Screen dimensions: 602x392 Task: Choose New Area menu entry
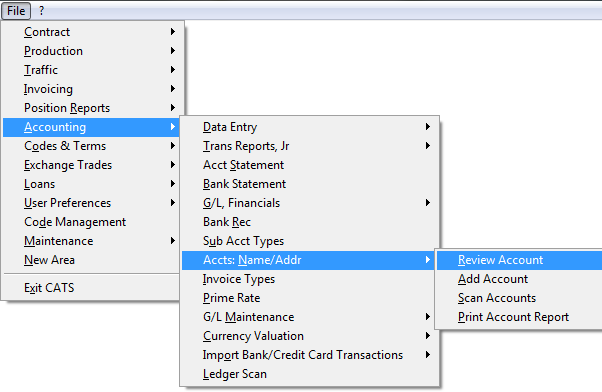[x=91, y=260]
